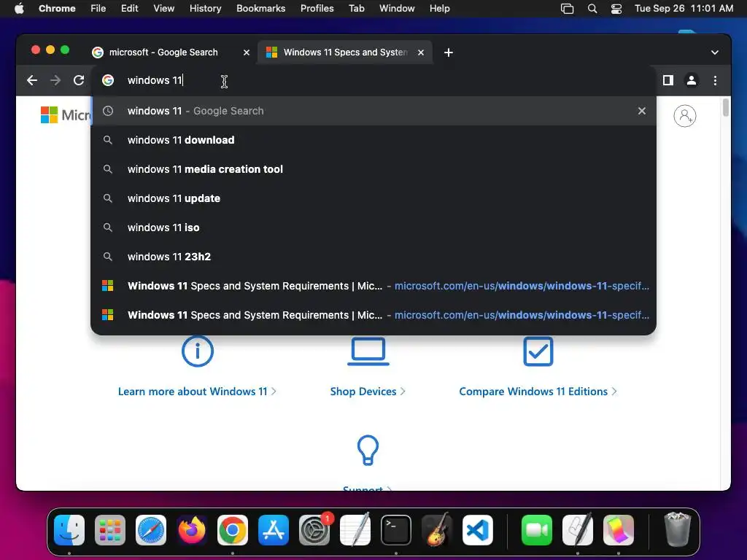This screenshot has height=560, width=747.
Task: Click the screen mirroring menu bar icon
Action: tap(567, 9)
